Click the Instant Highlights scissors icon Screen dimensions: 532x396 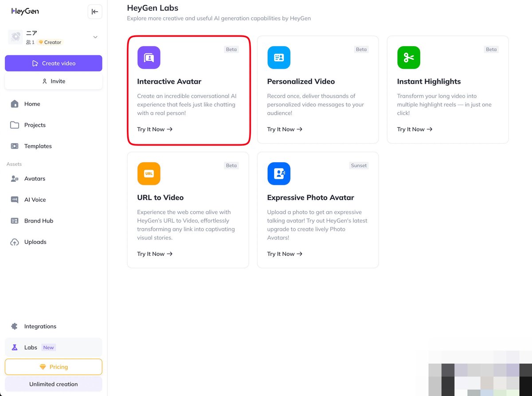tap(408, 57)
